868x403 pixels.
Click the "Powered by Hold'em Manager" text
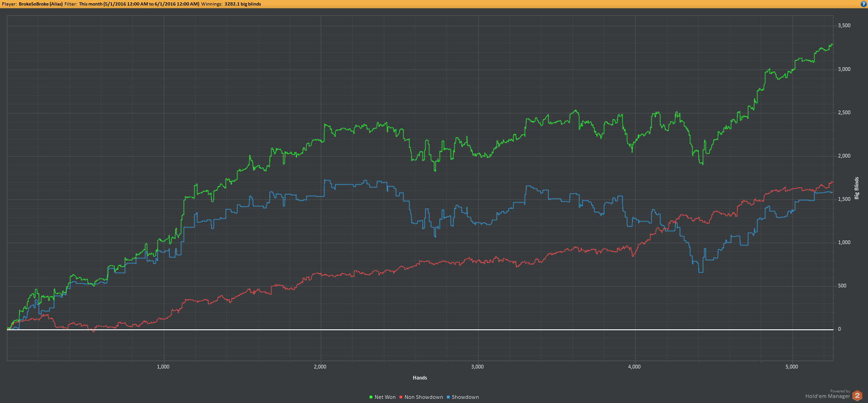tap(827, 394)
